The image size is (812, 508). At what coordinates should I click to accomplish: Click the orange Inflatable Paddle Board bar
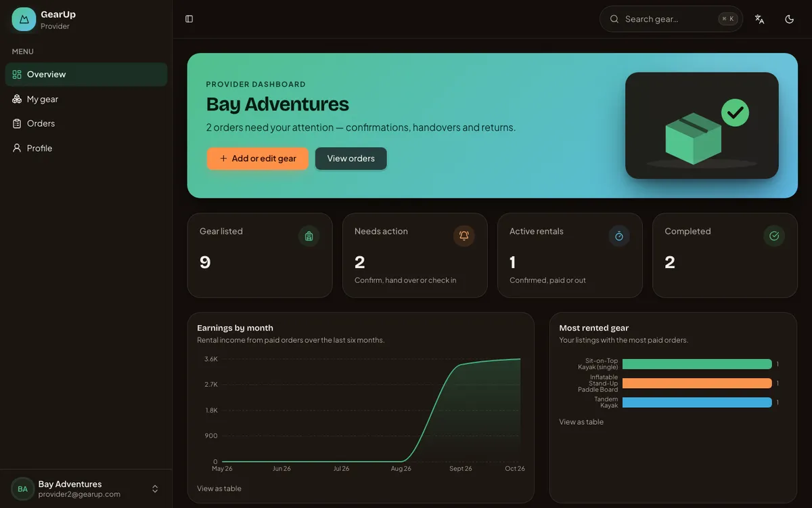(697, 383)
